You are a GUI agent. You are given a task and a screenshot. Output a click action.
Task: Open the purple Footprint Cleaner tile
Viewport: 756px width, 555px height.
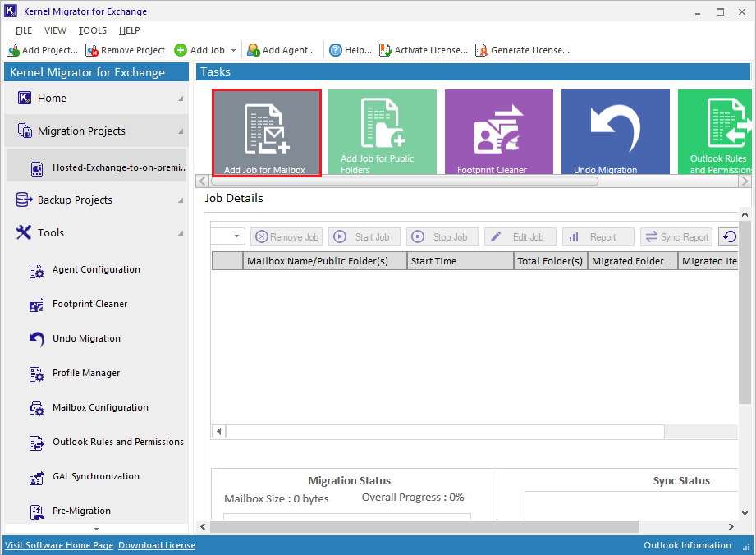(499, 132)
